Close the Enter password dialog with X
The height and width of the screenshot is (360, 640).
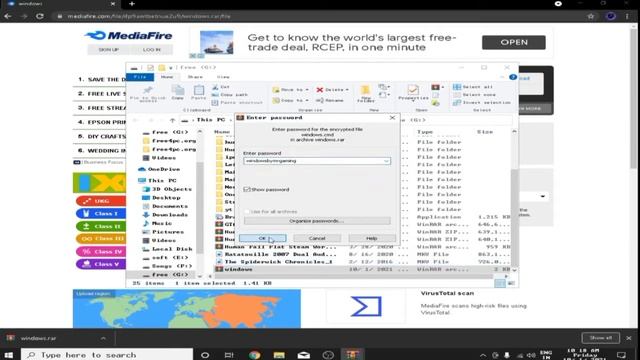coord(392,118)
